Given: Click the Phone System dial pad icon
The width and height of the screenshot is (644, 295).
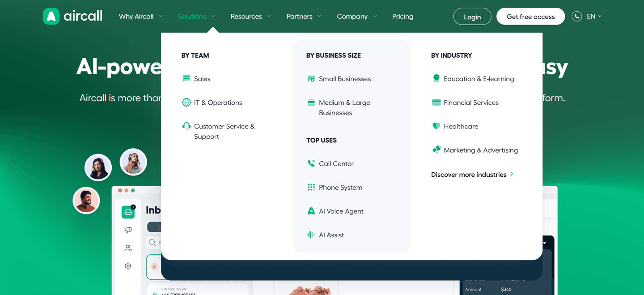Looking at the screenshot, I should [x=311, y=187].
